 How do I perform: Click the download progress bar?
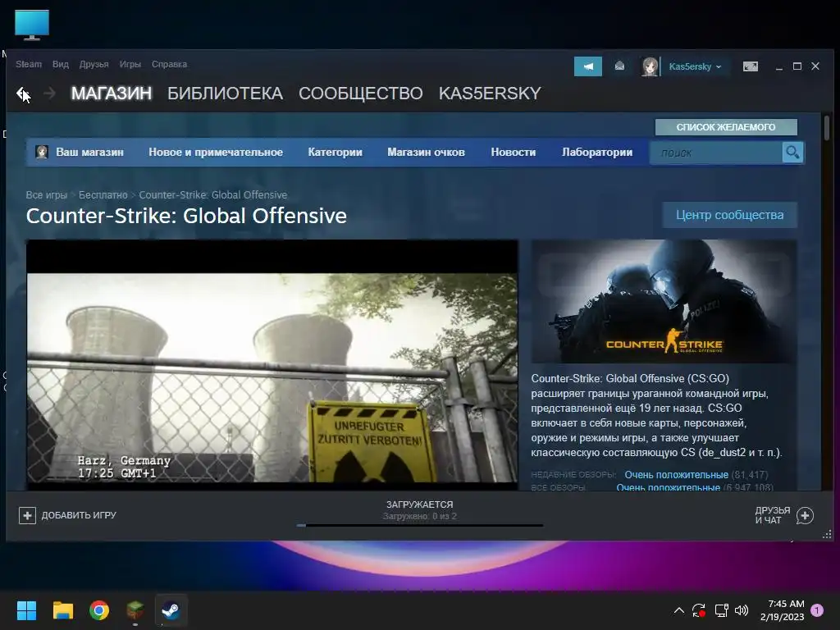(x=419, y=526)
